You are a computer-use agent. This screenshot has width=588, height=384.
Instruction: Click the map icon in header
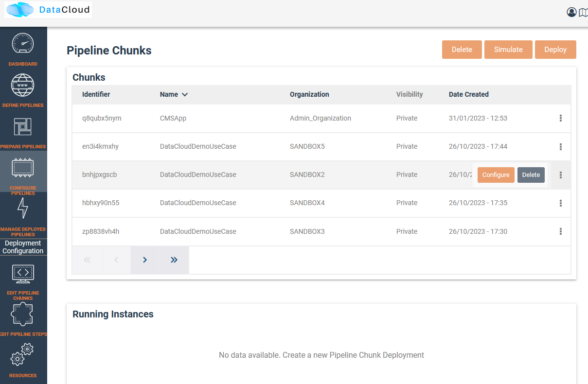(583, 12)
